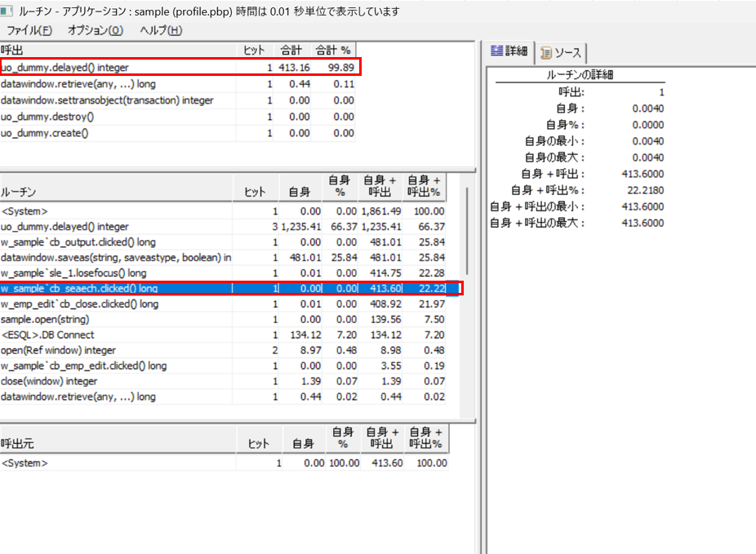Viewport: 756px width, 554px height.
Task: Select uo_dummy.create() in the 呼出 list
Action: 44,133
